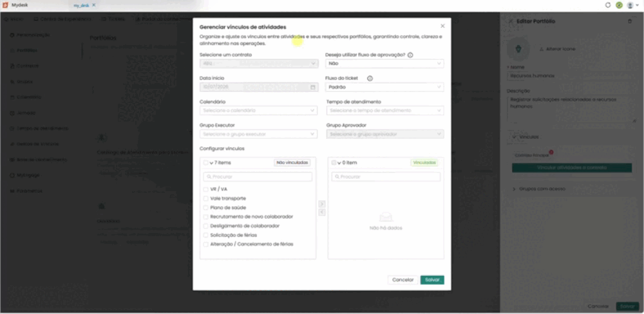Open Jornada in the left sidebar

[x=23, y=113]
